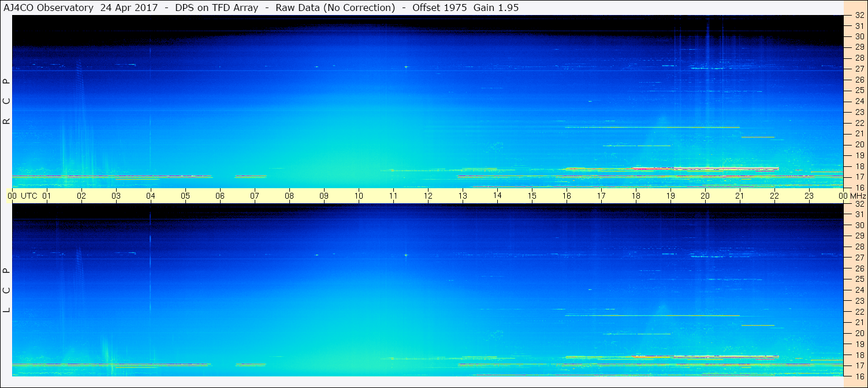Screen dimensions: 868x388
Task: Select hour 14 on the UTC time axis
Action: [497, 195]
